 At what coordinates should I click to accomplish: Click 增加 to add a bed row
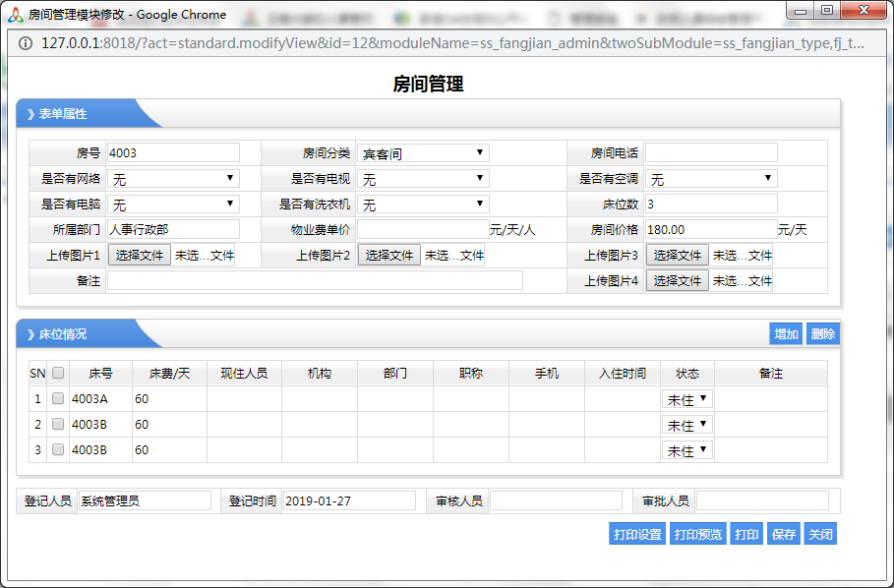[786, 334]
